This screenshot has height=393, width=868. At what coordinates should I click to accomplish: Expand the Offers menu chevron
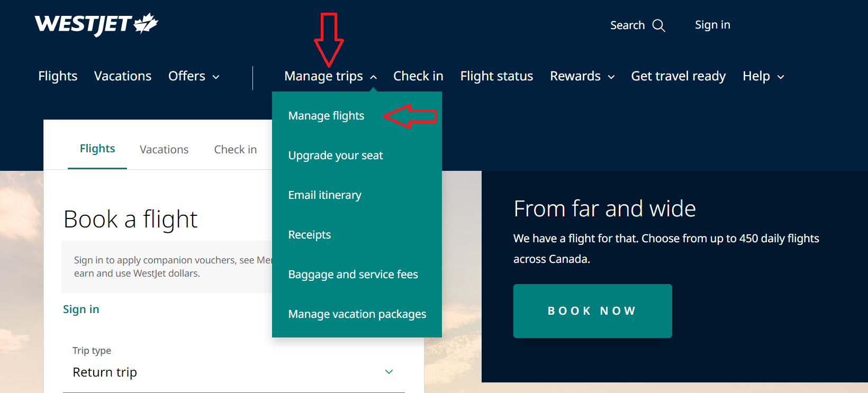[216, 77]
